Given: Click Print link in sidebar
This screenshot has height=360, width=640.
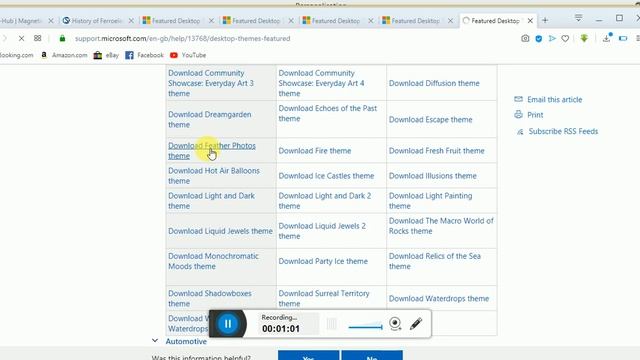Looking at the screenshot, I should tap(535, 115).
